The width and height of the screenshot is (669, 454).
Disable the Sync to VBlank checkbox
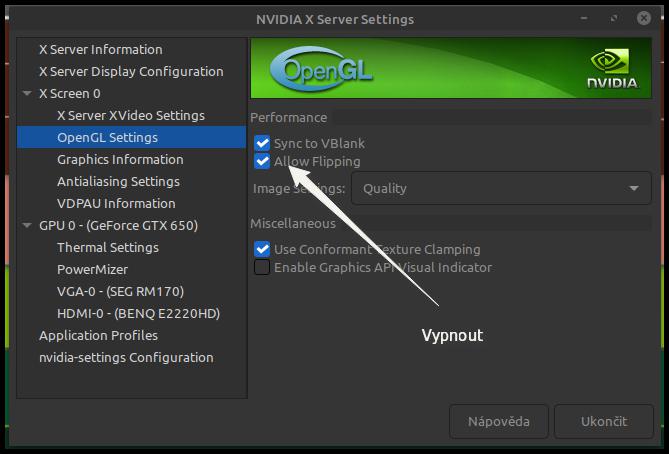pos(262,144)
